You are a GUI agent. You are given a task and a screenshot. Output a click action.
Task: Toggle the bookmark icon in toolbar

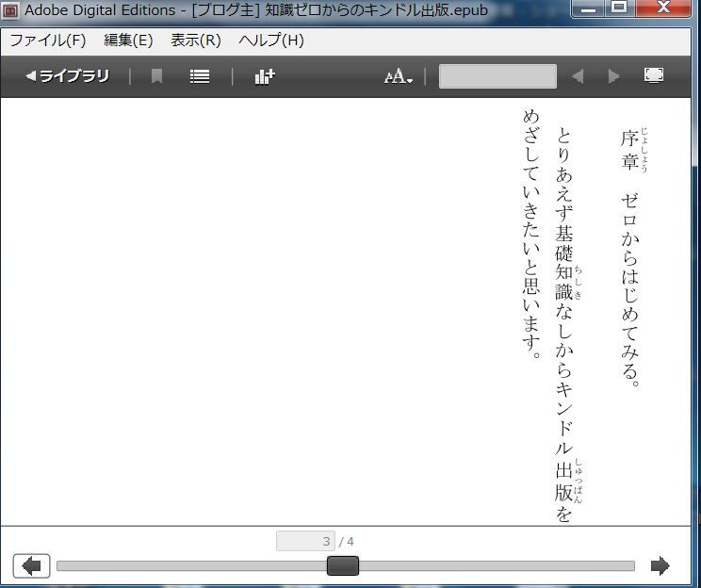[156, 76]
